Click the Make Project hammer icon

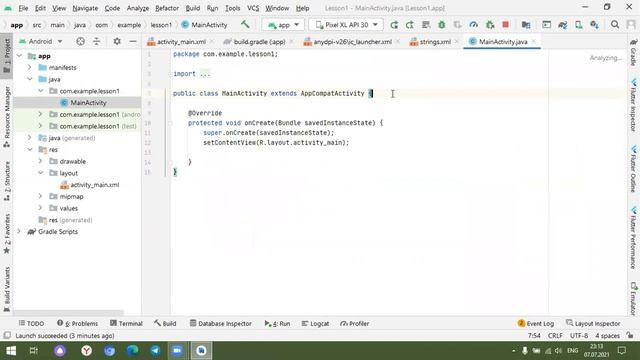245,24
